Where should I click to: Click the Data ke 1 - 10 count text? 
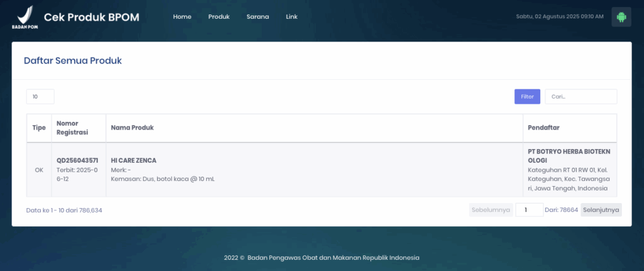(x=64, y=210)
